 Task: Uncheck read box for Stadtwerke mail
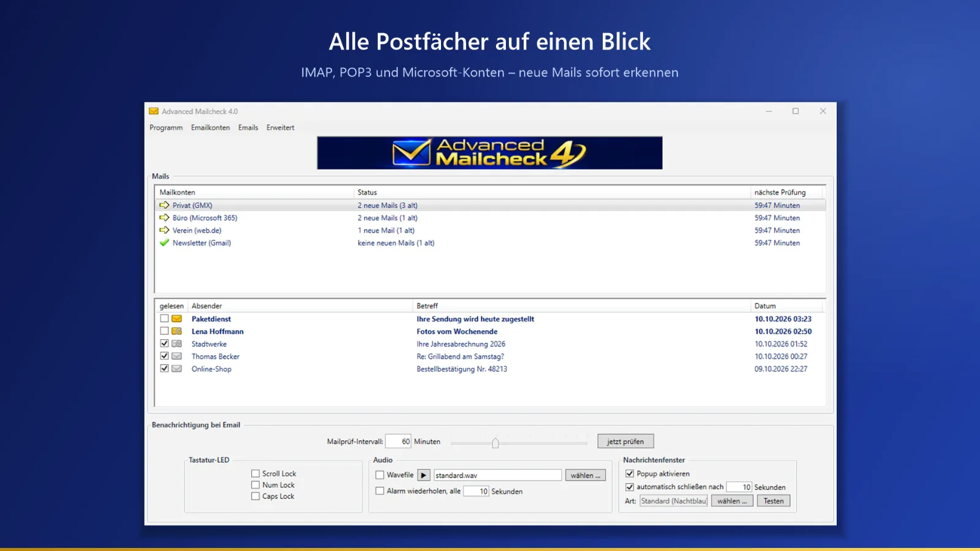(x=164, y=343)
